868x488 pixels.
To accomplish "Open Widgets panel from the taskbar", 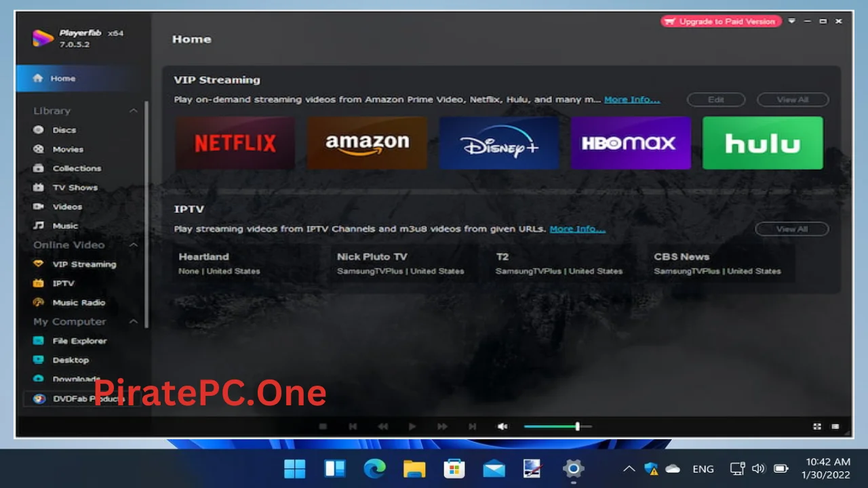I will [335, 468].
